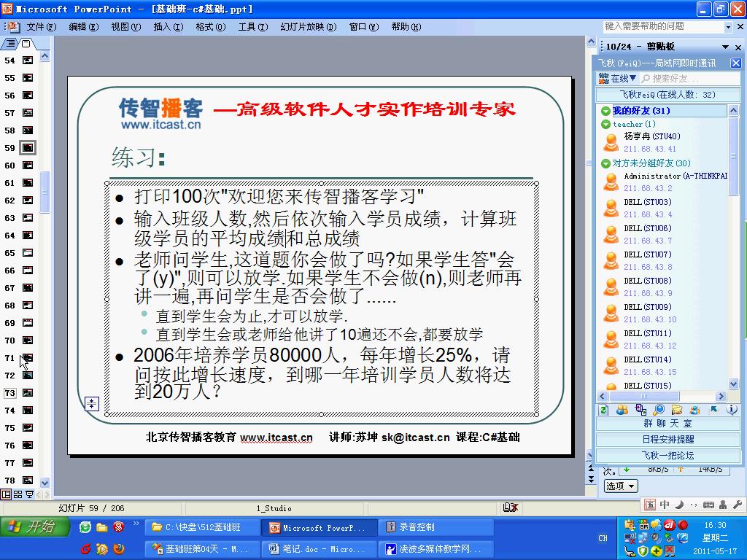
Task: Click www.itcast.cn link in slide footer
Action: [x=276, y=437]
